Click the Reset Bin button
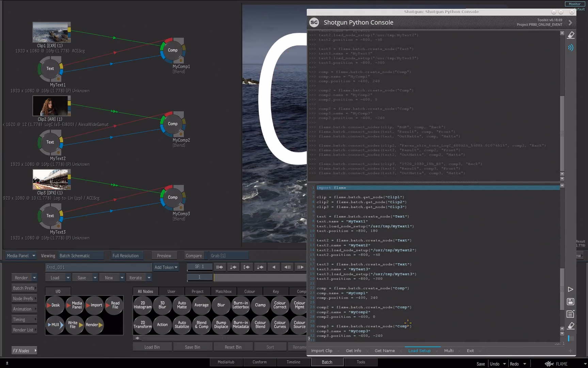Viewport: 588px width, 368px height. pos(233,347)
